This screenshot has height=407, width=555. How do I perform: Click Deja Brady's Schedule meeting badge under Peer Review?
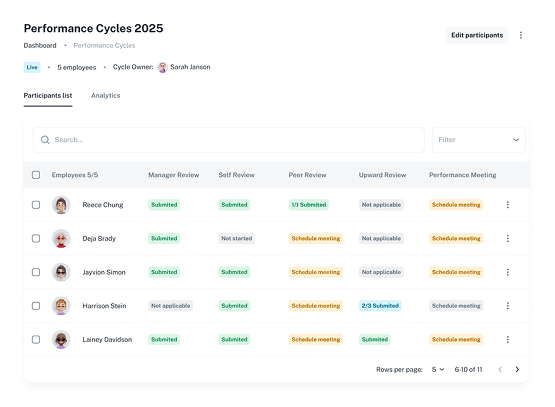pyautogui.click(x=316, y=238)
